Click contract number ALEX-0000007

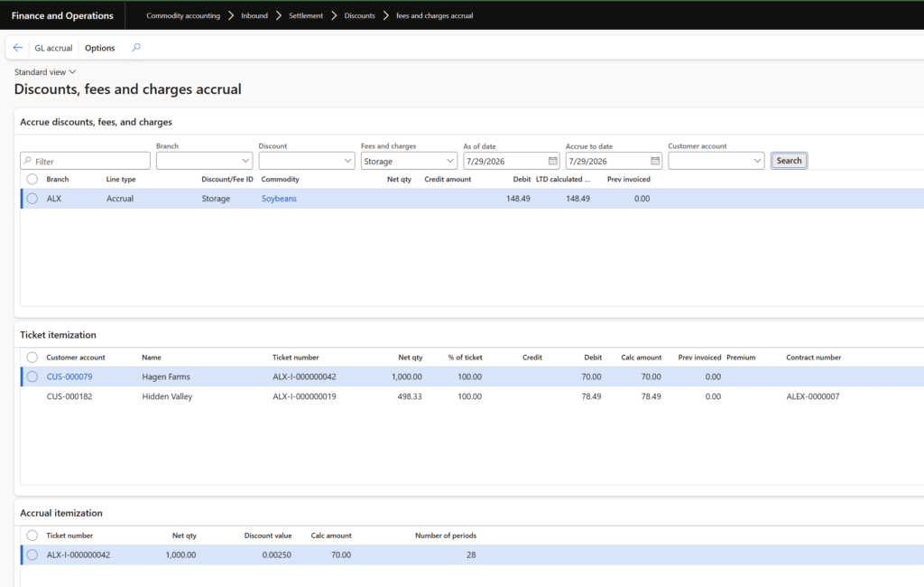coord(813,396)
